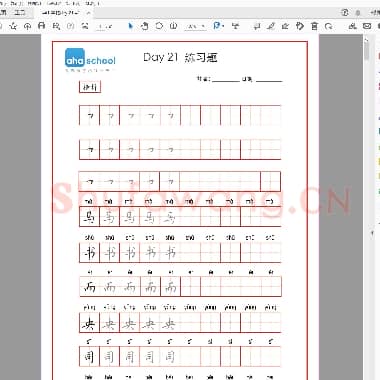
Task: Collapse right pane with small arrow handle
Action: [372, 233]
